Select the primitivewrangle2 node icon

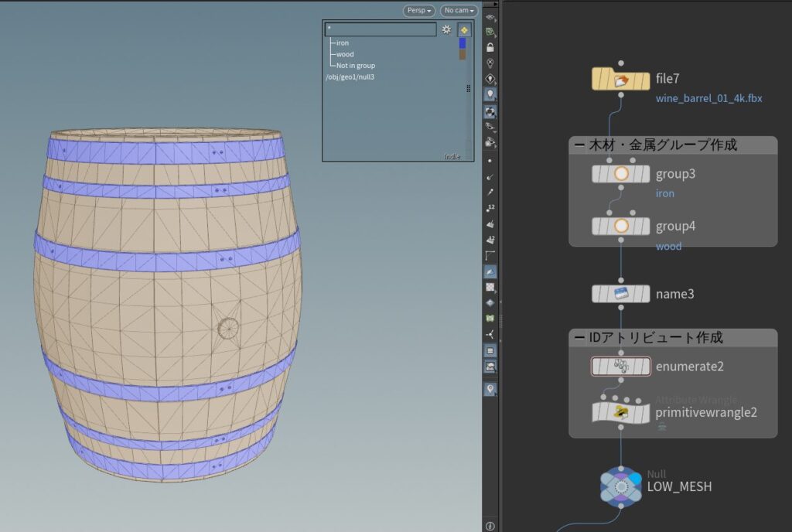pyautogui.click(x=620, y=412)
